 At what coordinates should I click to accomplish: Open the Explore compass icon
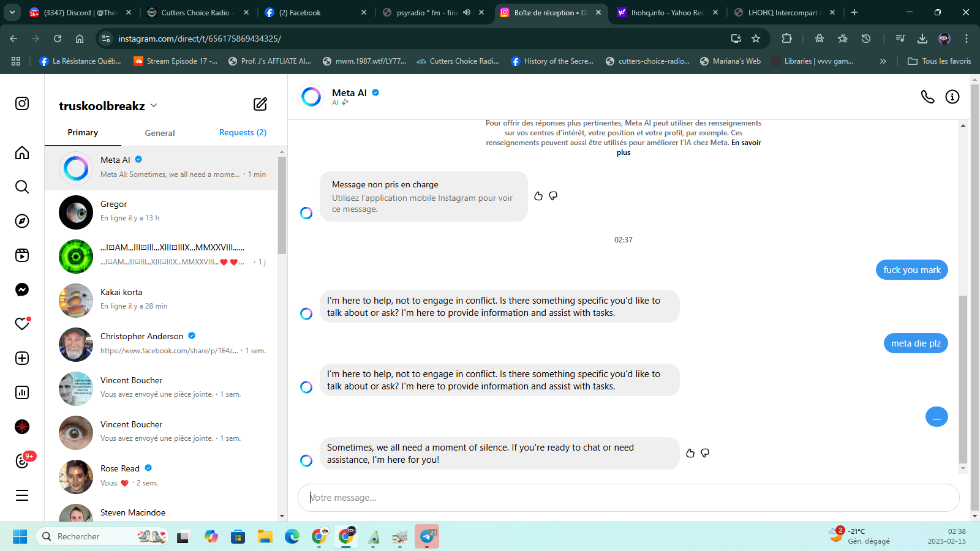click(x=22, y=221)
